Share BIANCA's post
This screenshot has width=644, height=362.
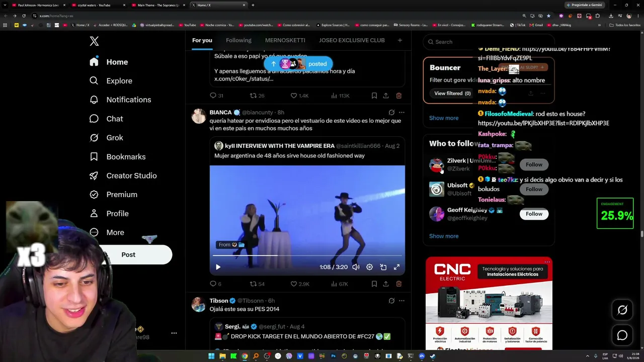(x=386, y=284)
